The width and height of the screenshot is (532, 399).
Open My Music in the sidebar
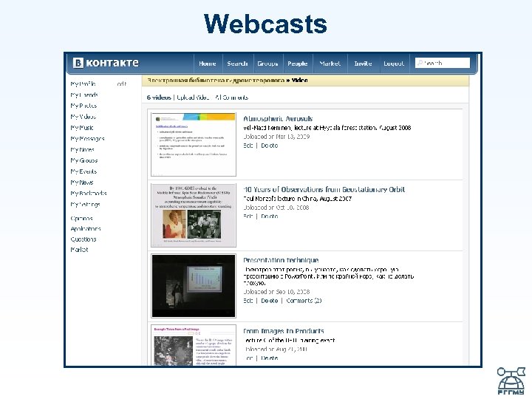82,128
